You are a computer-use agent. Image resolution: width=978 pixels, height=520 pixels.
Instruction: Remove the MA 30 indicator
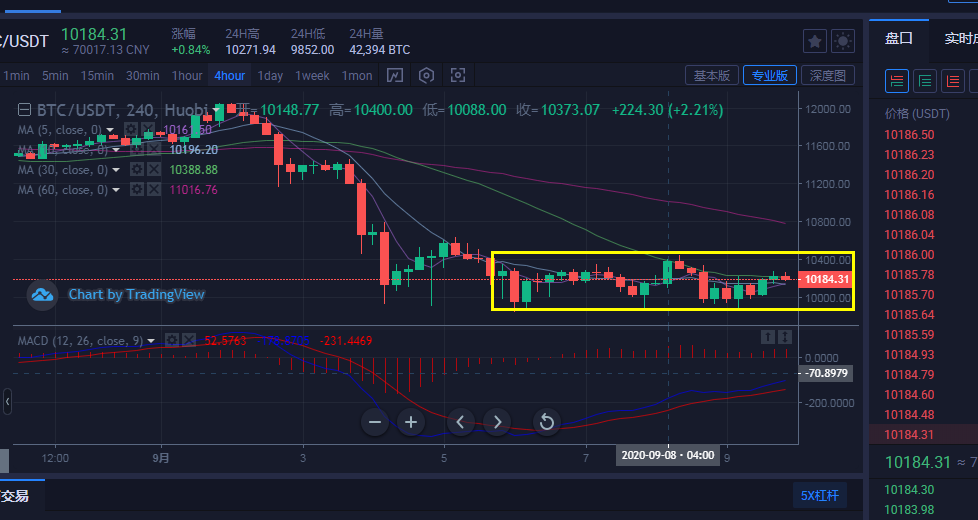[x=153, y=170]
